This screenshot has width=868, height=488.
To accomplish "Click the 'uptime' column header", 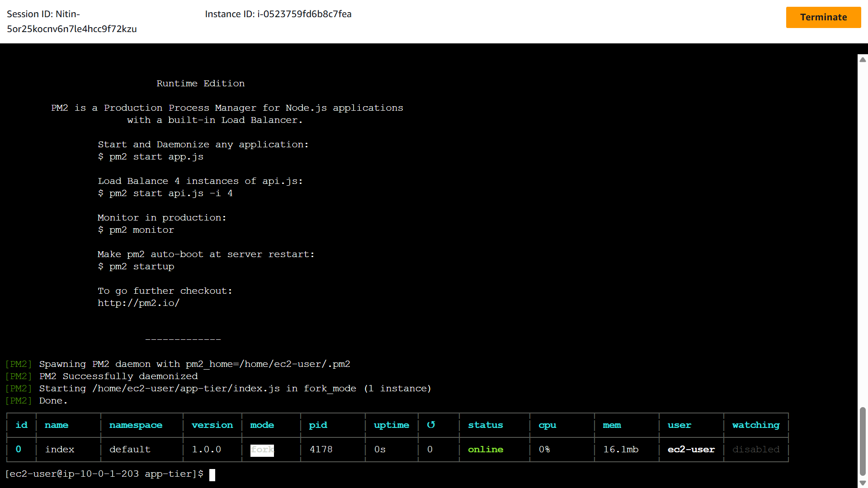I will pos(392,425).
